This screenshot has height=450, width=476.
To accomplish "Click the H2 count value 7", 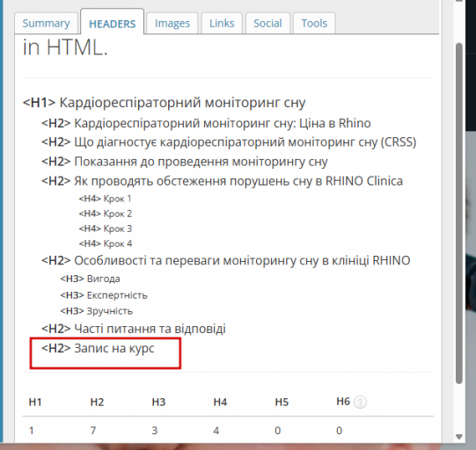I will point(93,431).
